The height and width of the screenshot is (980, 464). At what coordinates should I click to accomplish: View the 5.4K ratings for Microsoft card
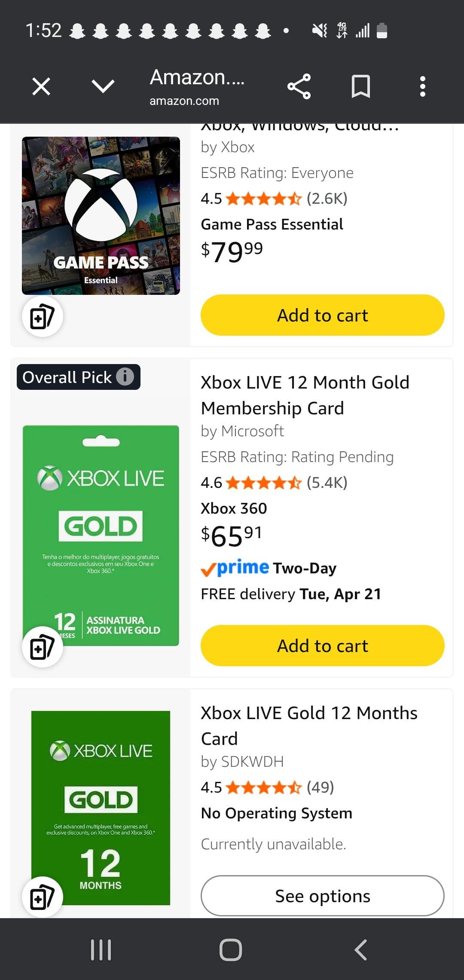pyautogui.click(x=327, y=483)
